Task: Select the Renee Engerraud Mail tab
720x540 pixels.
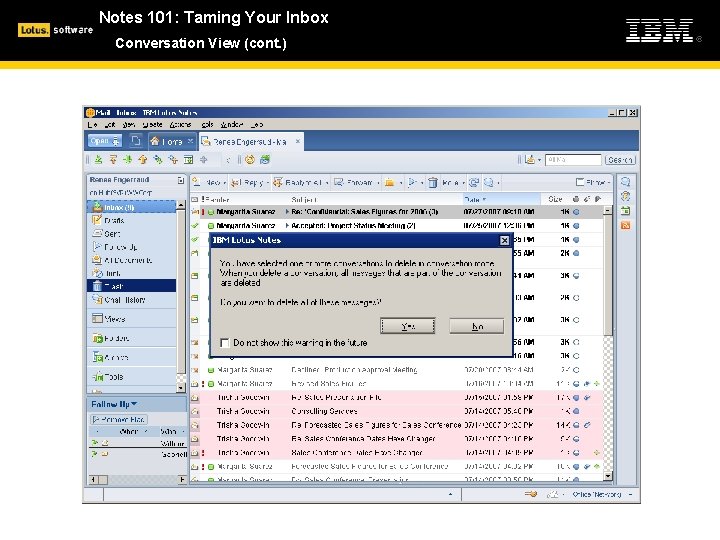Action: pyautogui.click(x=249, y=141)
